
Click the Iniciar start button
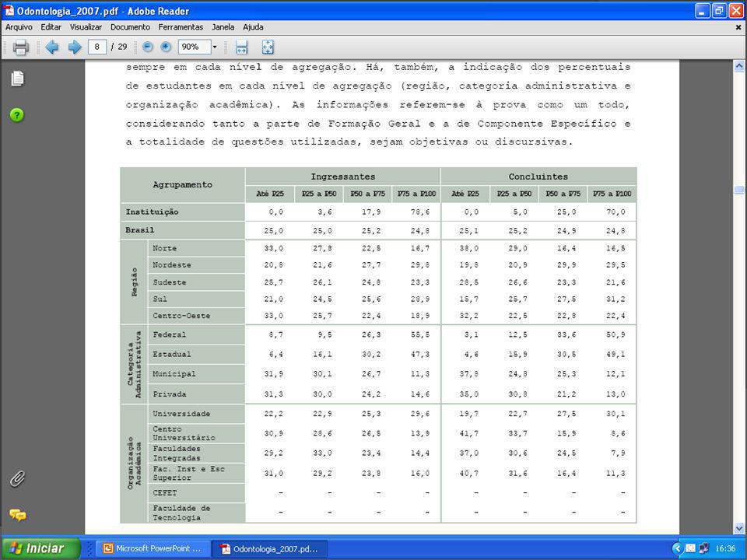[x=40, y=548]
